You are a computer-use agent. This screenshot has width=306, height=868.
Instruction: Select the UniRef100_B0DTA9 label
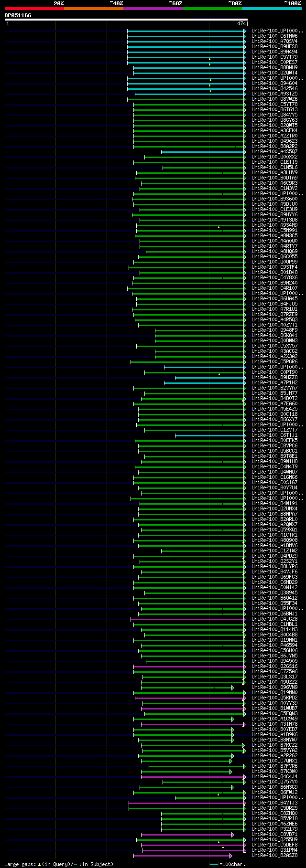(274, 178)
